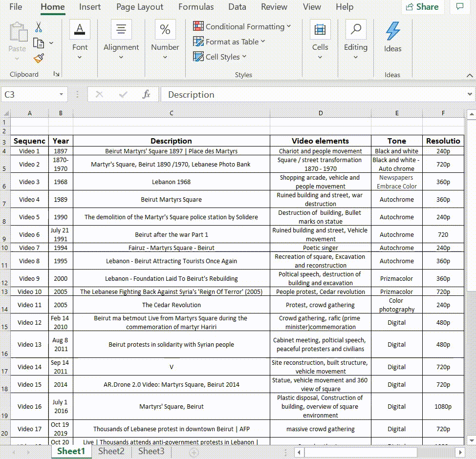
Task: Click the Editing magnifier icon
Action: [x=355, y=30]
